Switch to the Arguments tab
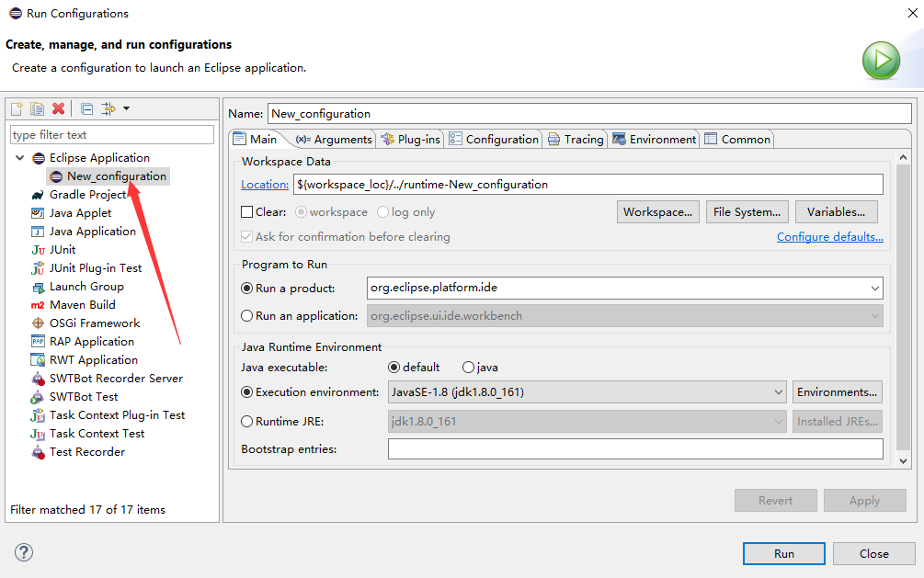 click(334, 139)
